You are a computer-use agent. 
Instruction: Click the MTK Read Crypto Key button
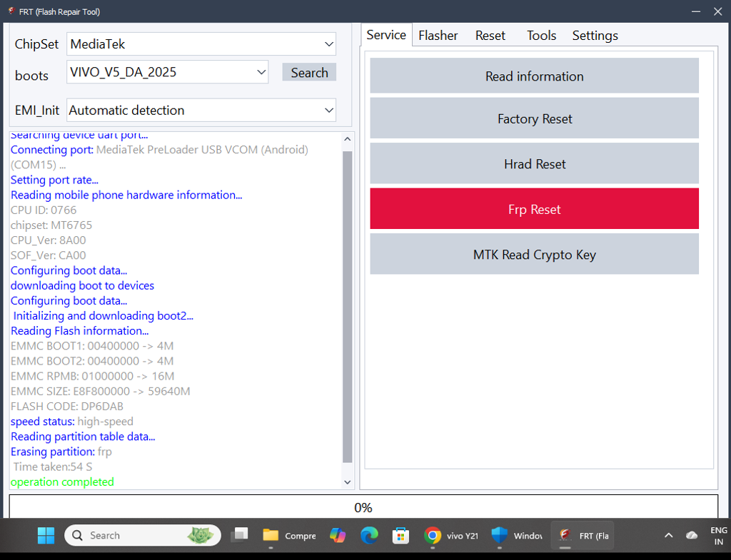tap(534, 255)
